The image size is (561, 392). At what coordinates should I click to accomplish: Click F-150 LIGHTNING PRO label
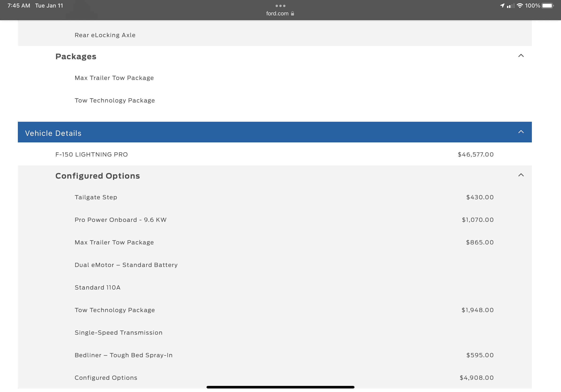point(91,154)
